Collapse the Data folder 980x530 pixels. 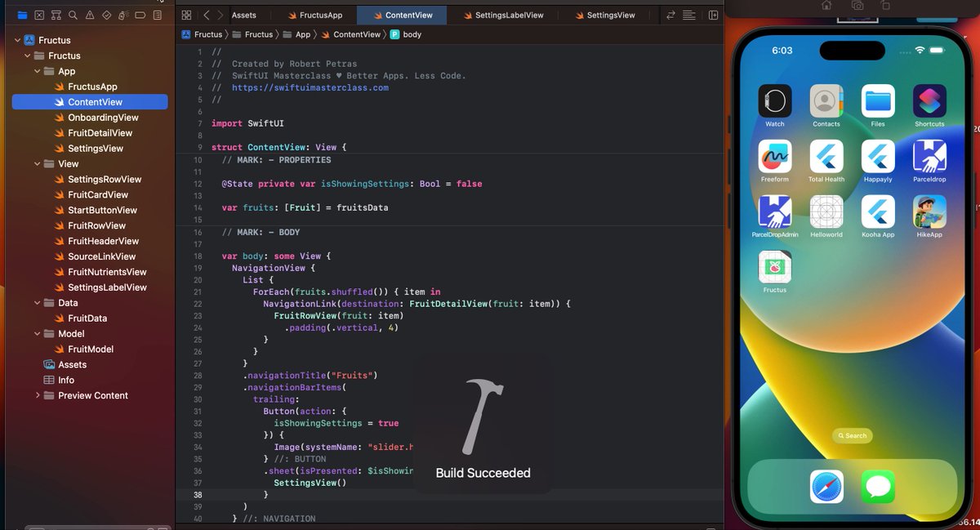pyautogui.click(x=38, y=303)
